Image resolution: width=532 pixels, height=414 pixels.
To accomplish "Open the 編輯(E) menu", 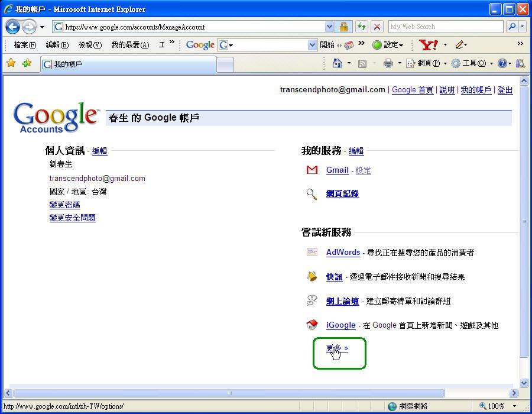I will [x=57, y=45].
